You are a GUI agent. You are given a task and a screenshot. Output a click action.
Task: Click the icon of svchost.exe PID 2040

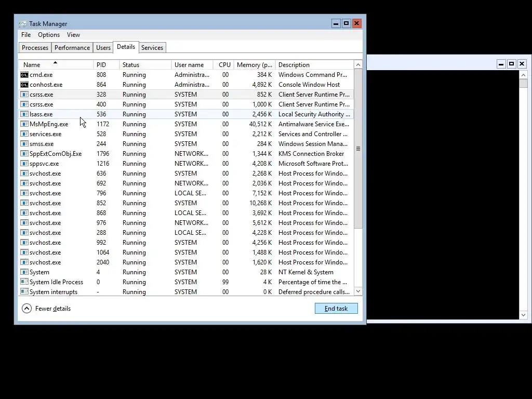click(x=24, y=262)
